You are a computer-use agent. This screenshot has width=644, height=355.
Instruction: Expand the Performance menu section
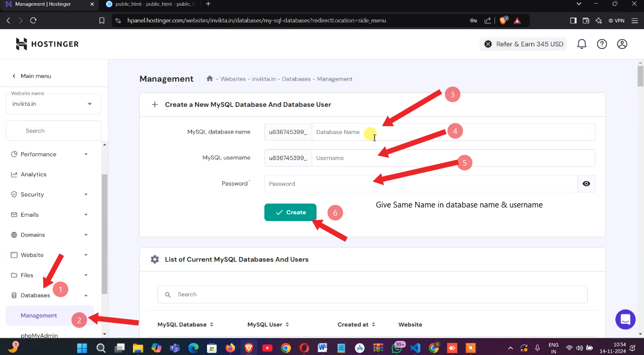pos(50,154)
